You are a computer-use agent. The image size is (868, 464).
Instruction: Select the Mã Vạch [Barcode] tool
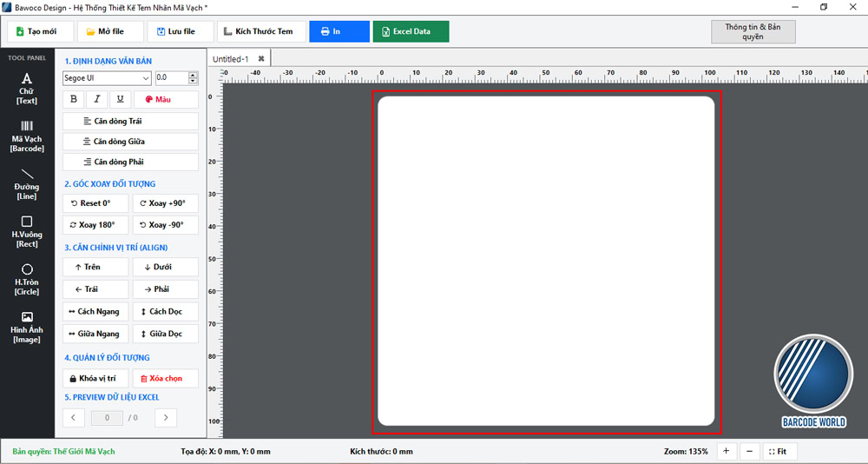[27, 136]
